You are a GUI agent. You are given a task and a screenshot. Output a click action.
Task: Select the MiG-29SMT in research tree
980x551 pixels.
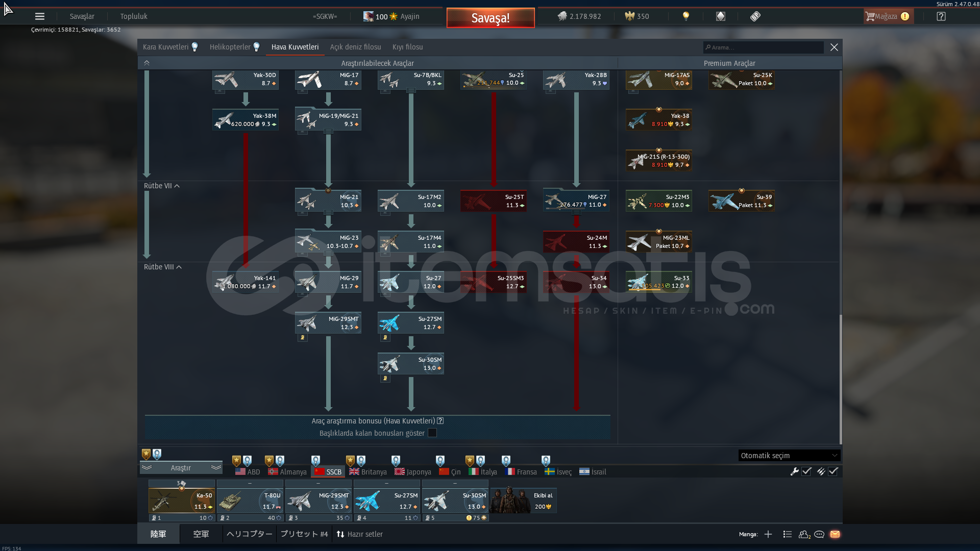pos(328,323)
